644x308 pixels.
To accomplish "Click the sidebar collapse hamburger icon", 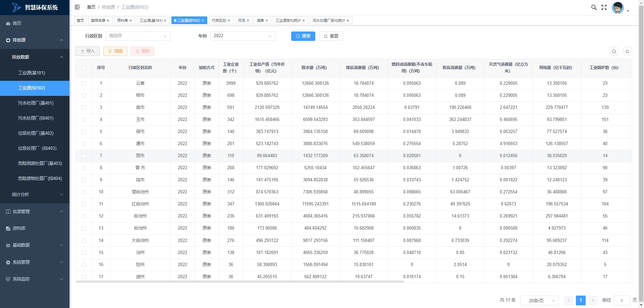I will coord(77,7).
